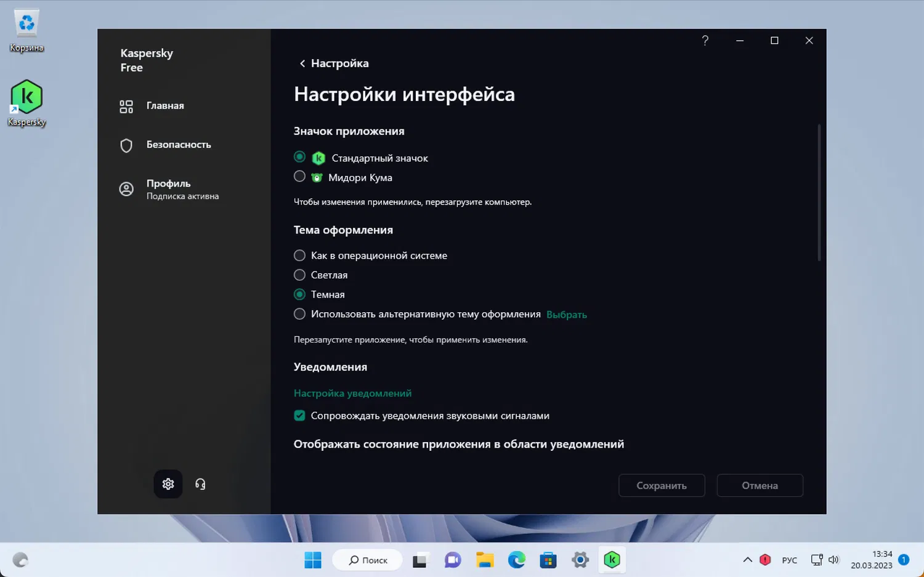Click the Уведомления section heading
The width and height of the screenshot is (924, 577).
tap(330, 367)
